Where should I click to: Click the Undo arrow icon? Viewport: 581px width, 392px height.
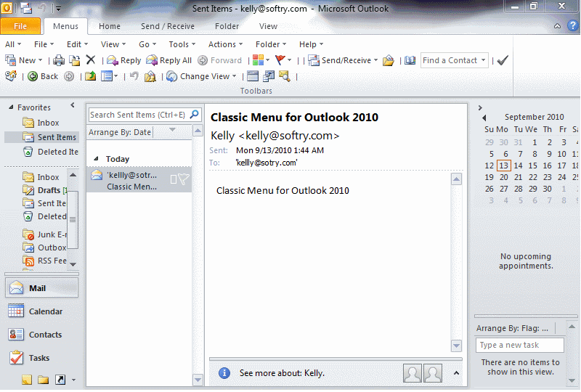click(134, 76)
